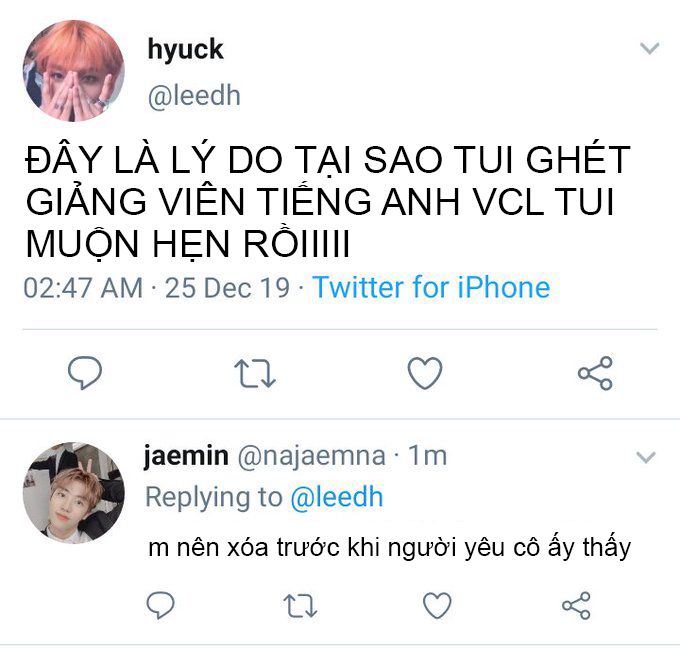The height and width of the screenshot is (649, 680).
Task: Retweet jaemin's reply
Action: tap(300, 605)
